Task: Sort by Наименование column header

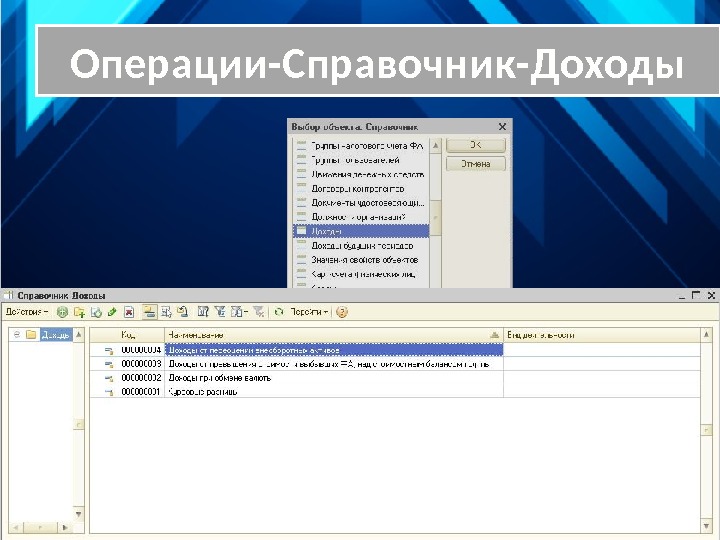Action: [x=334, y=335]
